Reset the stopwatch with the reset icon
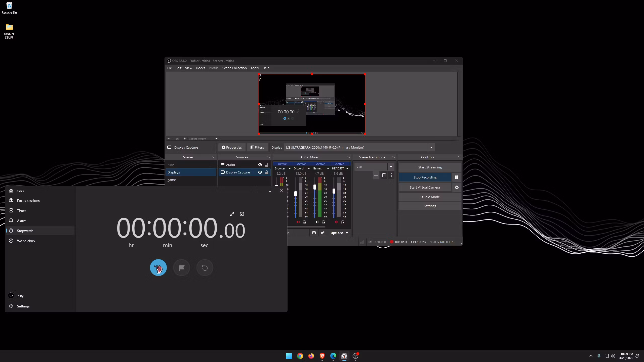 tap(205, 268)
